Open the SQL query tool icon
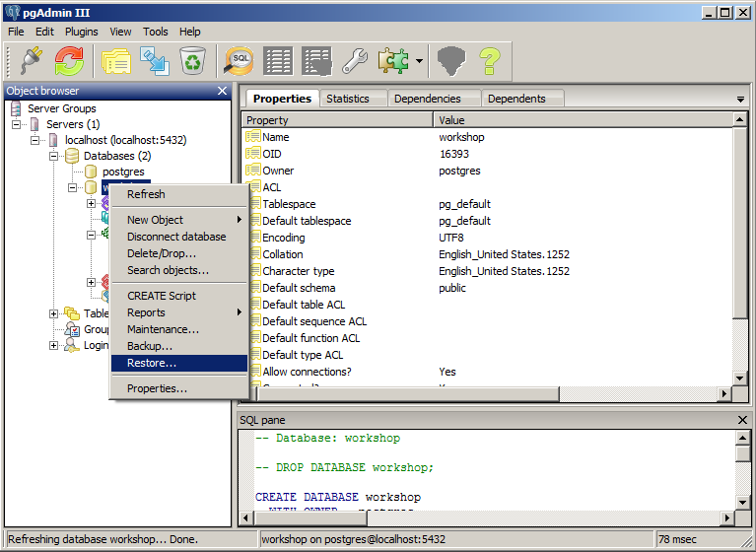This screenshot has height=552, width=756. tap(239, 61)
